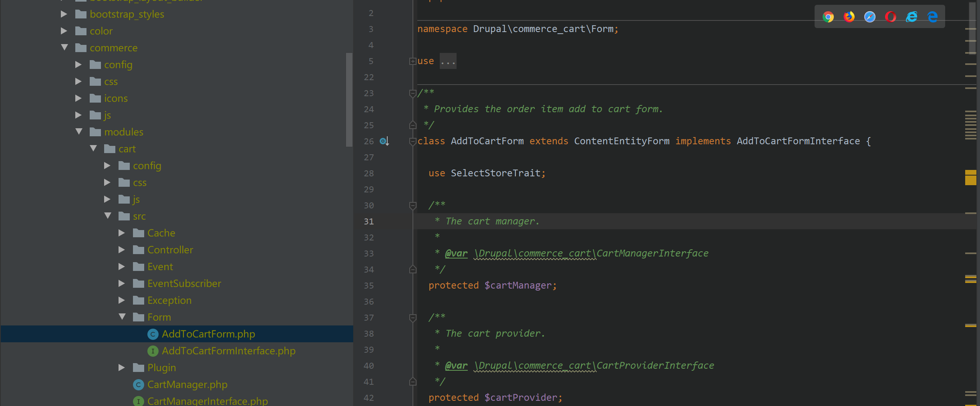
Task: Click the bootstrap_styles folder icon
Action: [81, 14]
